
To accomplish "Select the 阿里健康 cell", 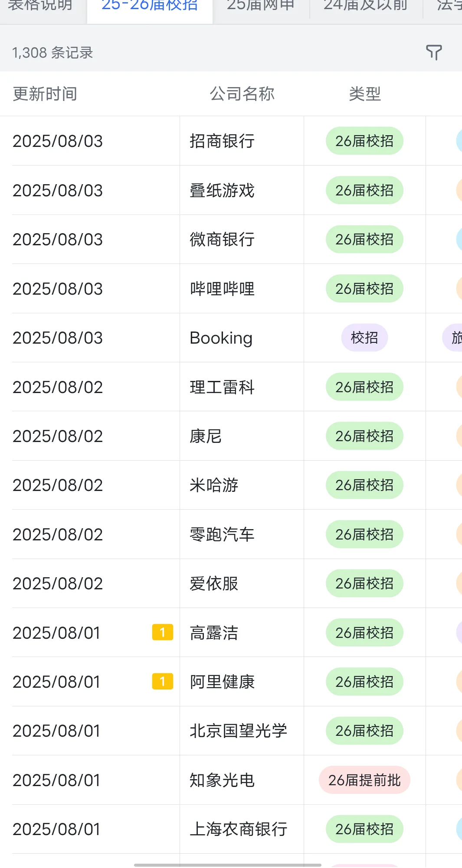I will point(242,682).
